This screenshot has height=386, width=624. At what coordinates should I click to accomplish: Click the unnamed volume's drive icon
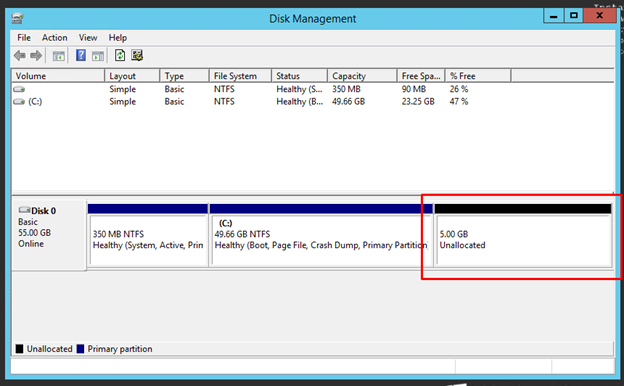pyautogui.click(x=19, y=89)
